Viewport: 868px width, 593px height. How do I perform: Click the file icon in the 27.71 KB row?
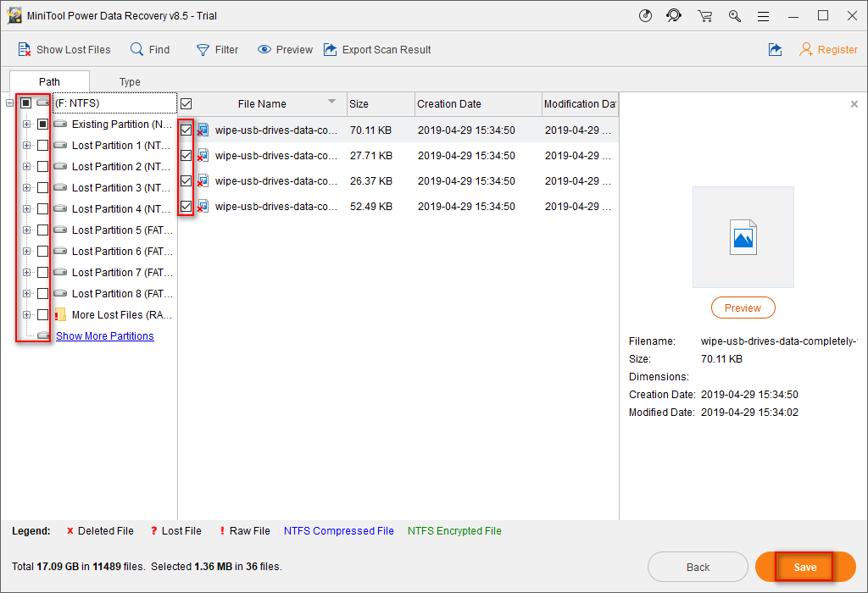(x=203, y=155)
